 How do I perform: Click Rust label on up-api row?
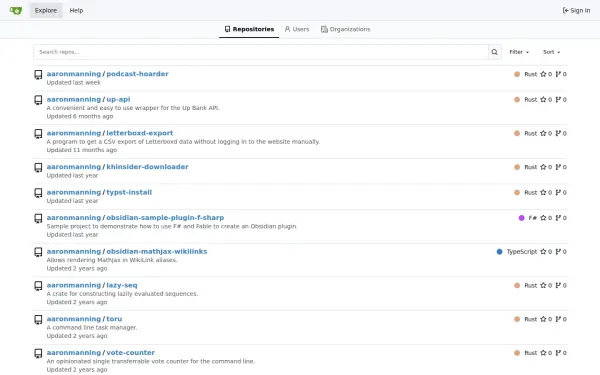pyautogui.click(x=530, y=99)
